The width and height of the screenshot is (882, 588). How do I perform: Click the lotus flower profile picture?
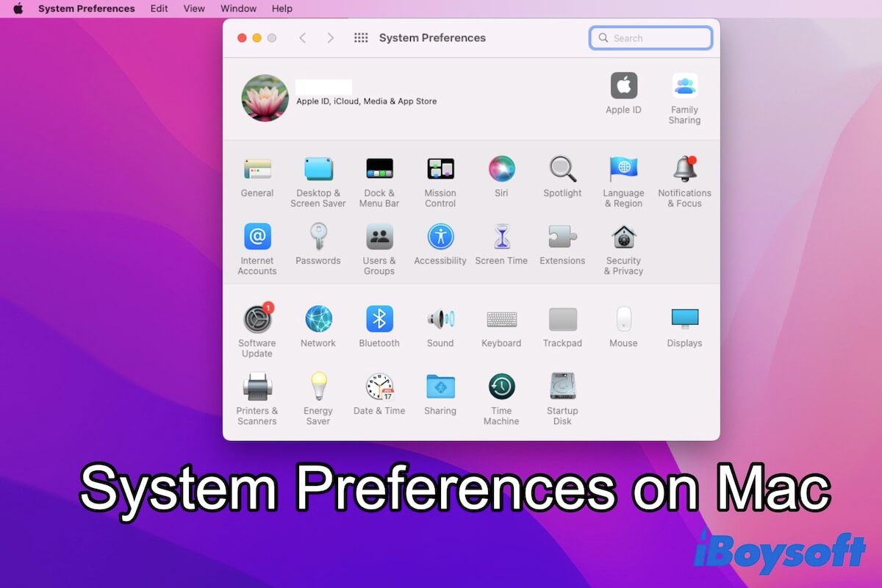click(x=265, y=98)
